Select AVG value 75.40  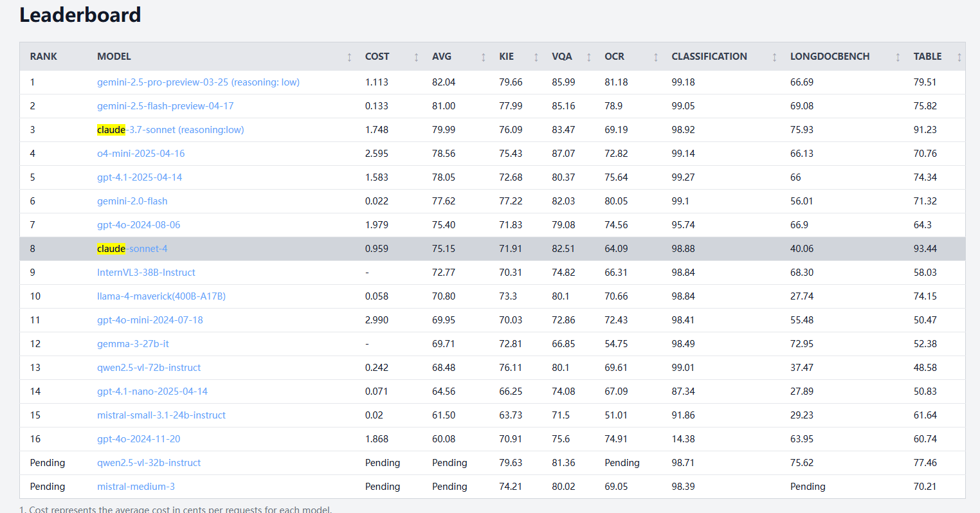point(444,225)
